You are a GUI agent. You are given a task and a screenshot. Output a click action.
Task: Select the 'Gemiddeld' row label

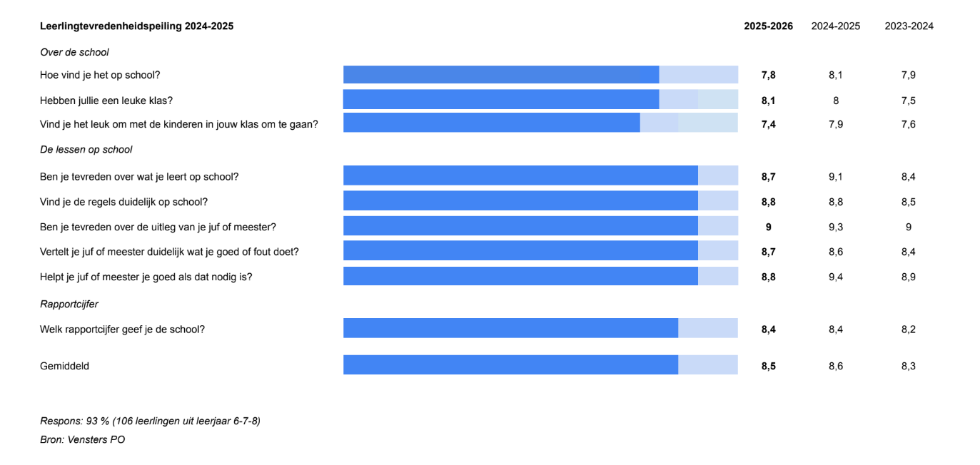(64, 366)
